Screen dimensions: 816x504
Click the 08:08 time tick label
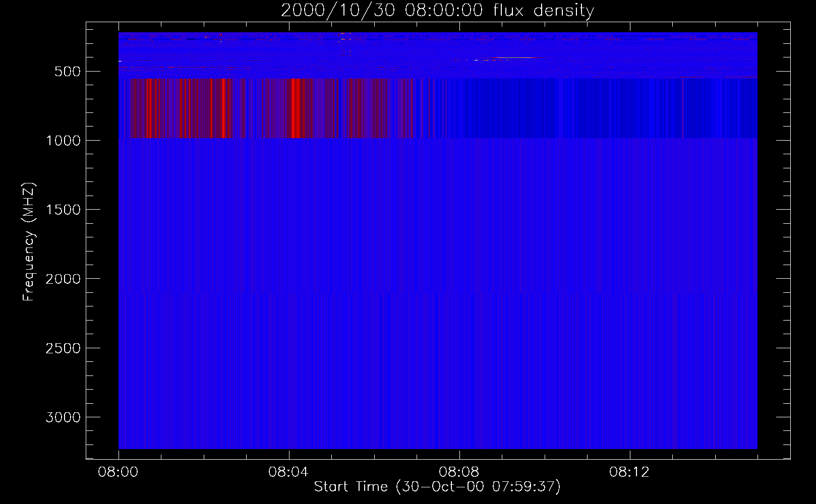[459, 473]
